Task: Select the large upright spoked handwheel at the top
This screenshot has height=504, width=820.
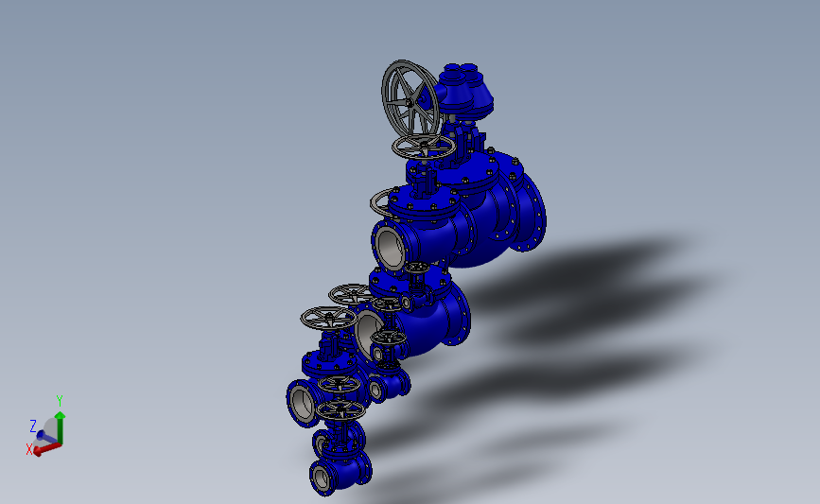Action: coord(410,98)
